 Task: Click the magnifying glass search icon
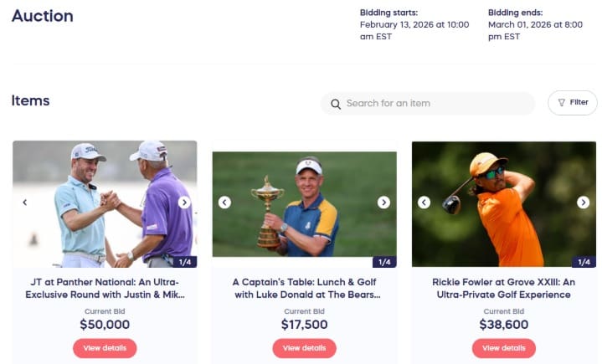click(336, 104)
